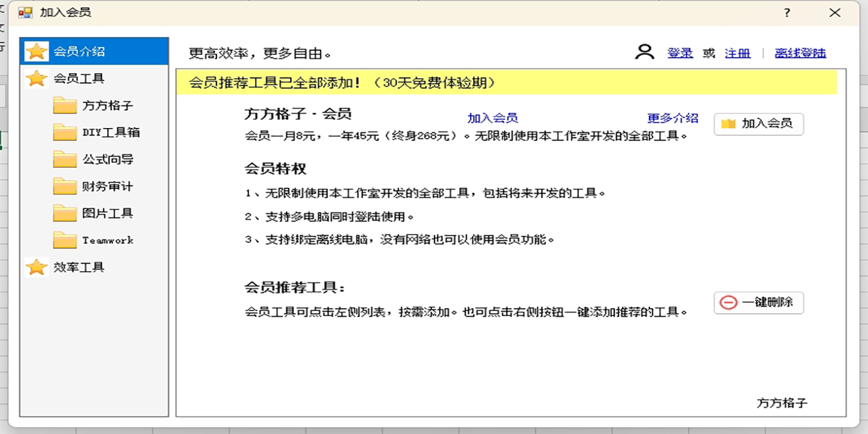Click privilege line starting 1、无限制使用

425,193
